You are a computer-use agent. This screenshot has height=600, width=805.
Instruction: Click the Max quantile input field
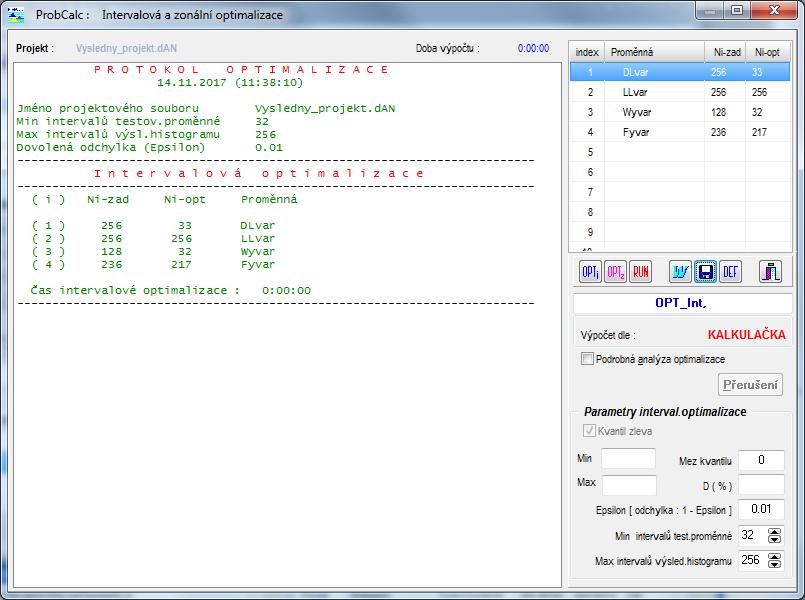click(x=629, y=485)
